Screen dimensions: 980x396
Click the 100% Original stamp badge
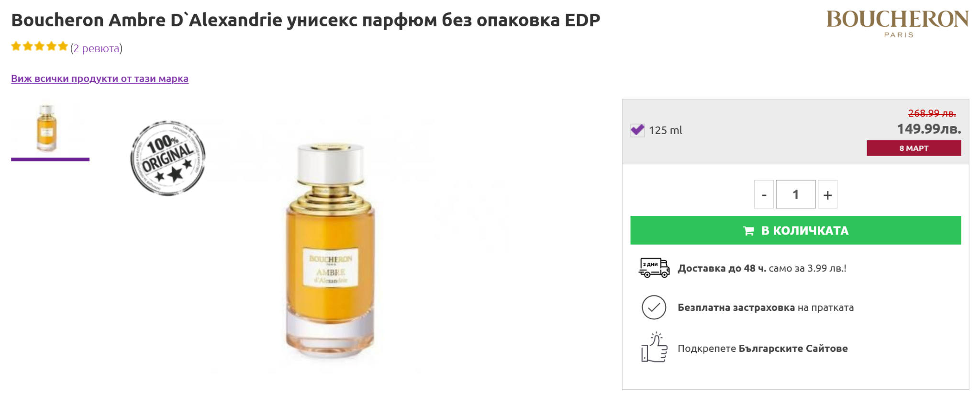(x=168, y=158)
